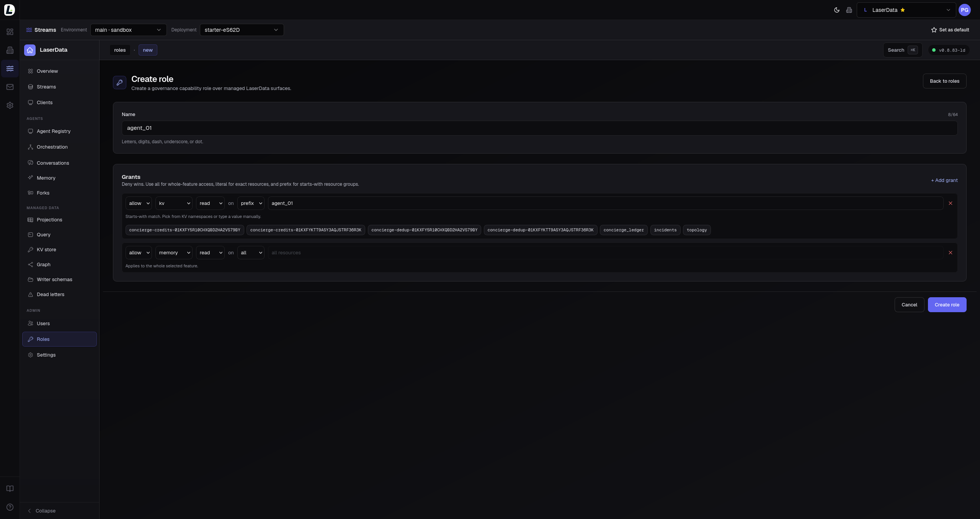
Task: Open Overview in the sidebar
Action: coord(59,71)
